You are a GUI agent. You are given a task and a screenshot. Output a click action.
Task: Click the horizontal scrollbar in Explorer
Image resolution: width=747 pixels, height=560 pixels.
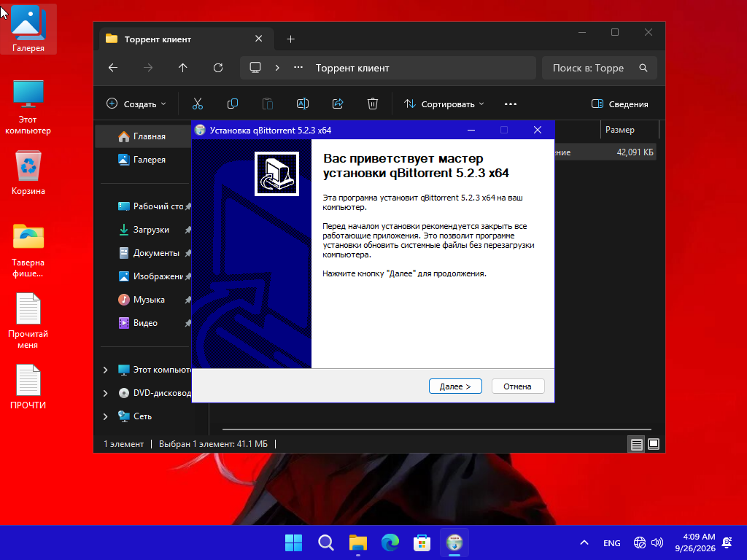click(436, 429)
